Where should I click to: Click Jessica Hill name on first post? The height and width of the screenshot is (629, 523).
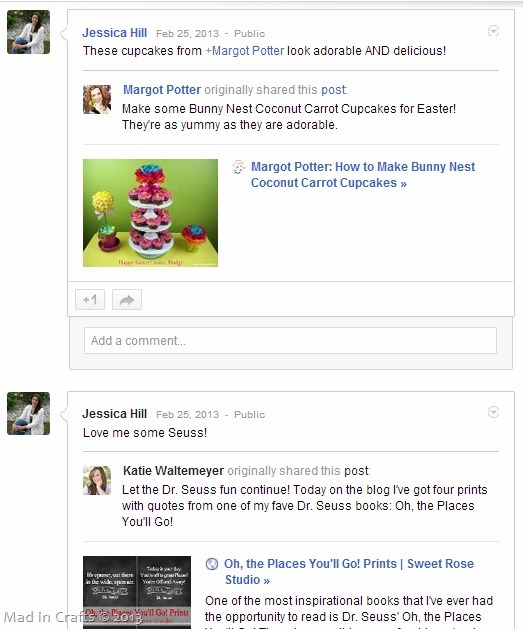(115, 32)
